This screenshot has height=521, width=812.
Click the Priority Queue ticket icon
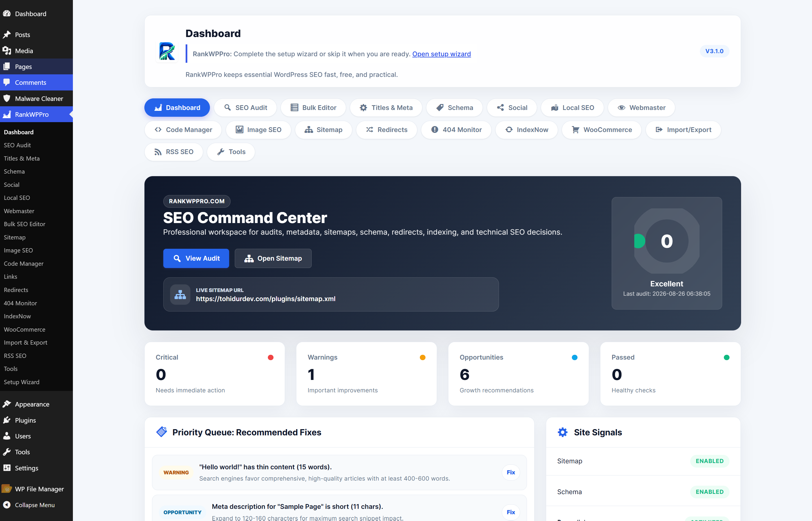(162, 432)
